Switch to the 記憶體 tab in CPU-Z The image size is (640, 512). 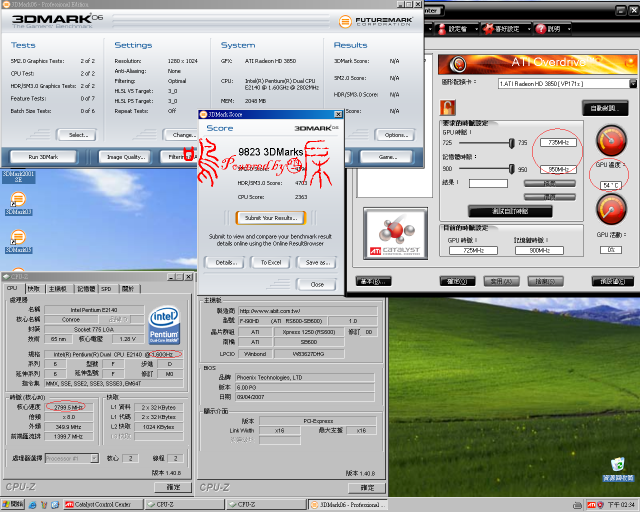click(86, 289)
